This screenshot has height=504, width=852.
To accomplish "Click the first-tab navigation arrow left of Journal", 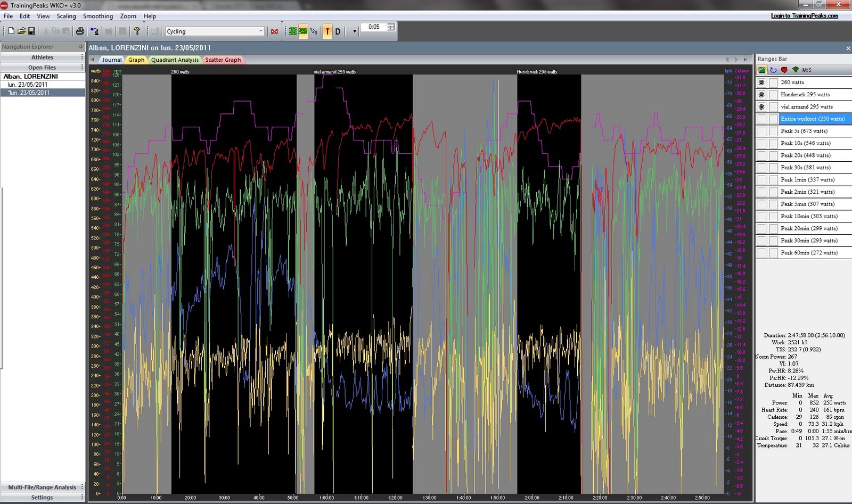I will [x=93, y=60].
